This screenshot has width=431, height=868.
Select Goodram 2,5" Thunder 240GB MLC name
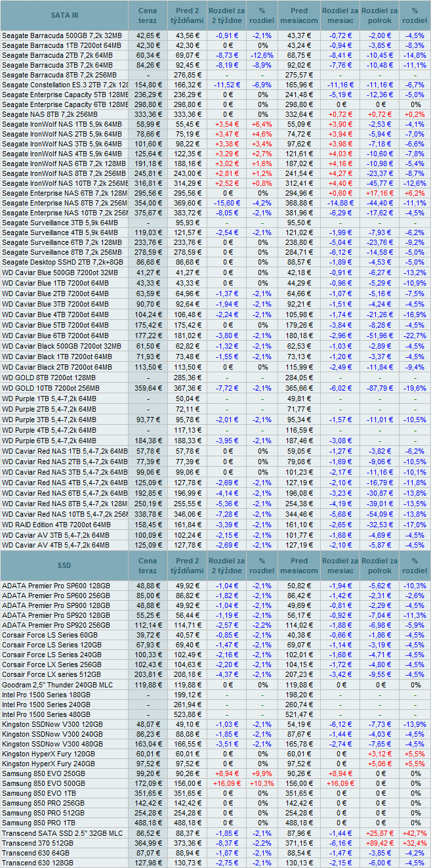[56, 684]
